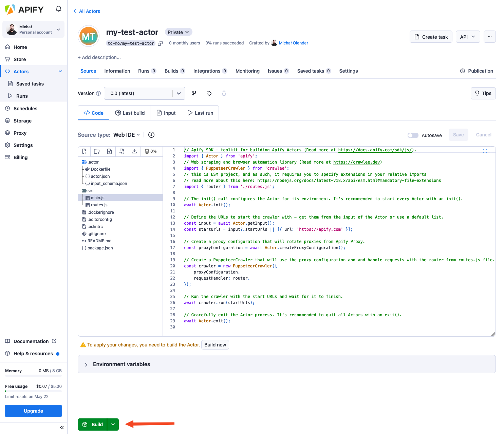The image size is (504, 434).
Task: Open Michał Olender's profile link
Action: point(293,43)
